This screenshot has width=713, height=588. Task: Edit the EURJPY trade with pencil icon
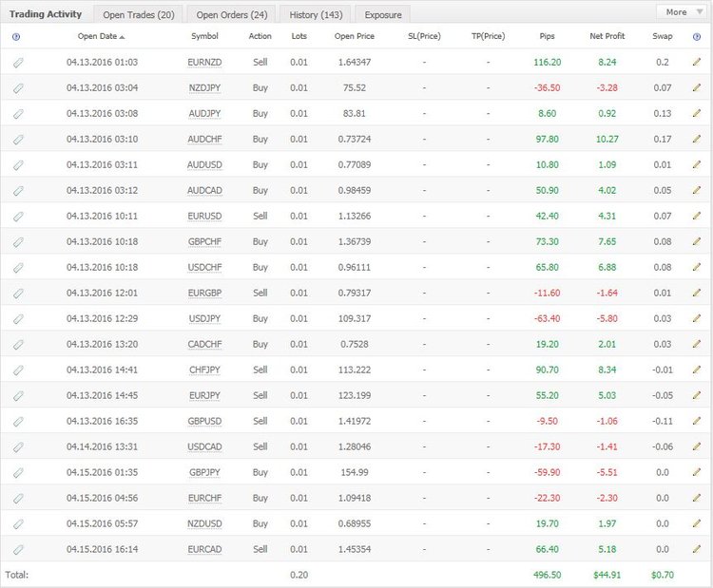pos(697,395)
